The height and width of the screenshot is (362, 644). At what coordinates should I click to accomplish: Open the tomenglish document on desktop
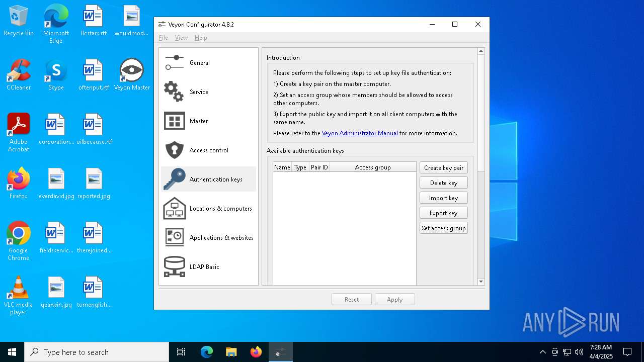(94, 292)
